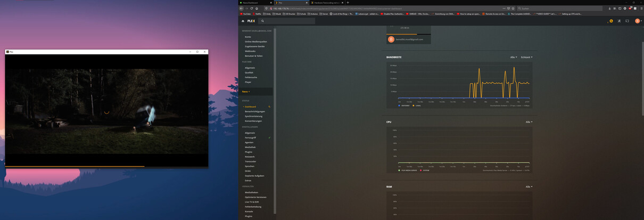Viewport: 644px width, 220px height.
Task: Open the Plex activity indicator icon
Action: pyautogui.click(x=611, y=21)
